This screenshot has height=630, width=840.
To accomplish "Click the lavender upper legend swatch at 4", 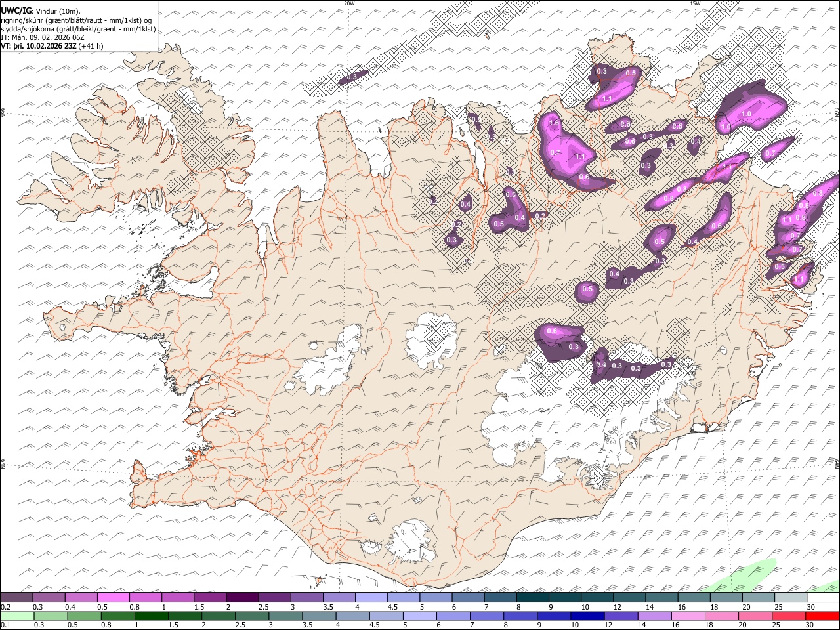I will tap(371, 597).
